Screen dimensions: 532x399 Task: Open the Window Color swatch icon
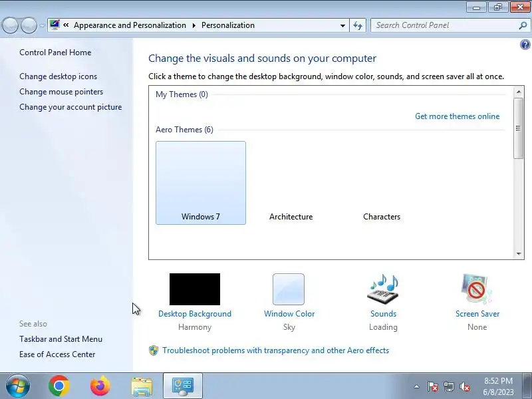[289, 289]
